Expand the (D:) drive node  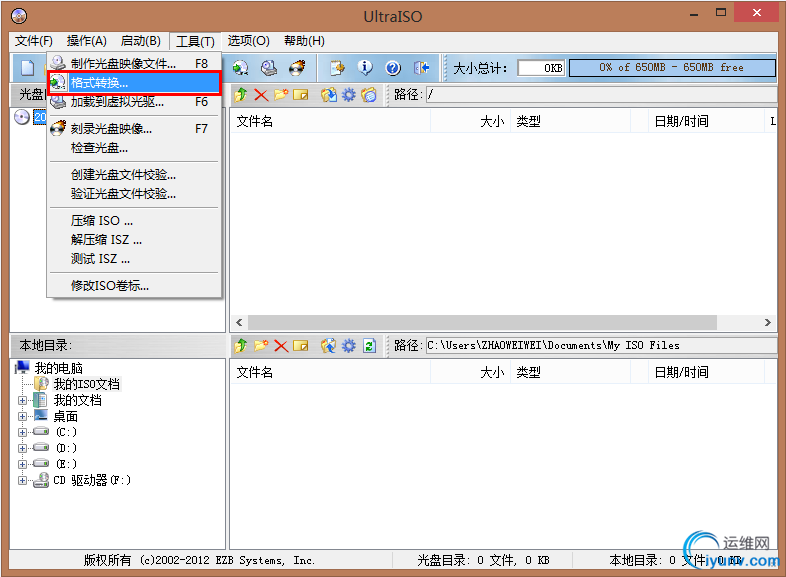(22, 448)
